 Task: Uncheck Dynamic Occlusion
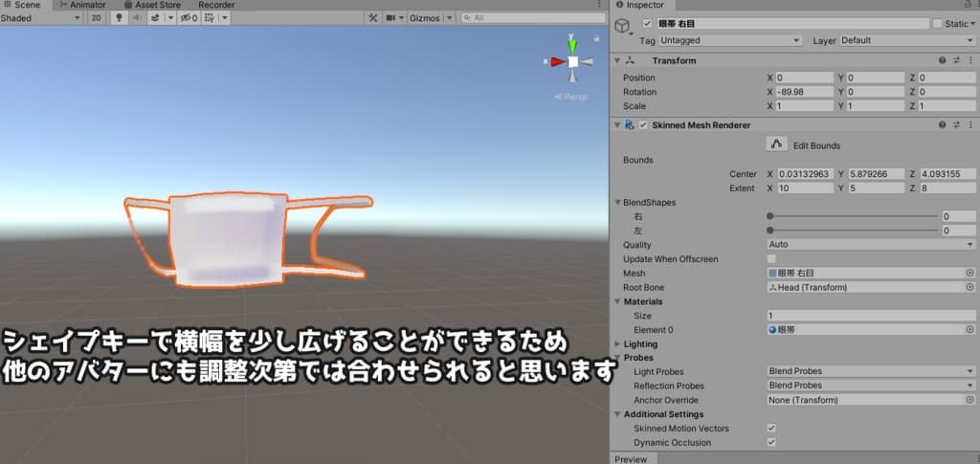[772, 442]
